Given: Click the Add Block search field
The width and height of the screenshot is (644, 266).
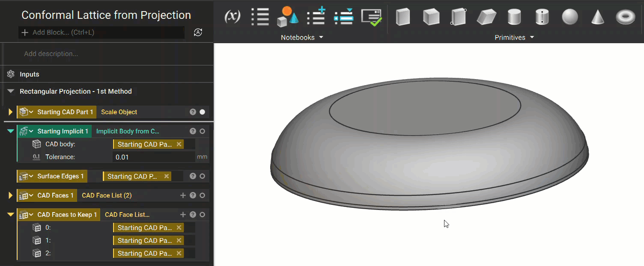Looking at the screenshot, I should click(x=101, y=33).
